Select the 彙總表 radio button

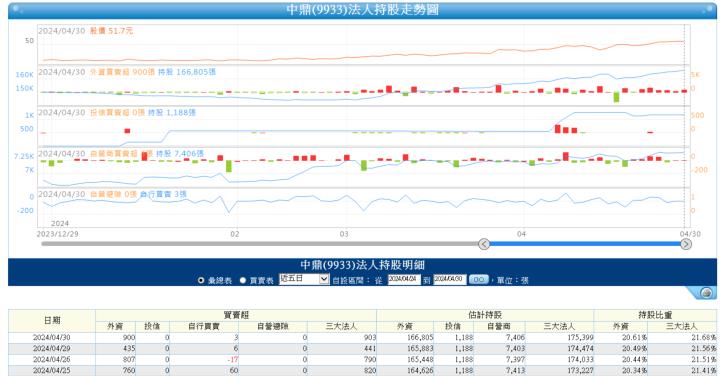(x=201, y=280)
